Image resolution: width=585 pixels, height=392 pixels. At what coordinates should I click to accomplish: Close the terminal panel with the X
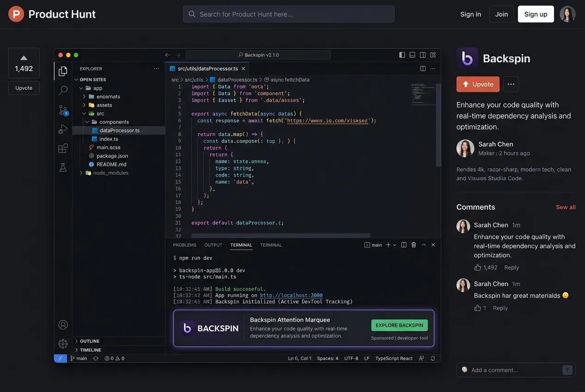click(x=433, y=245)
